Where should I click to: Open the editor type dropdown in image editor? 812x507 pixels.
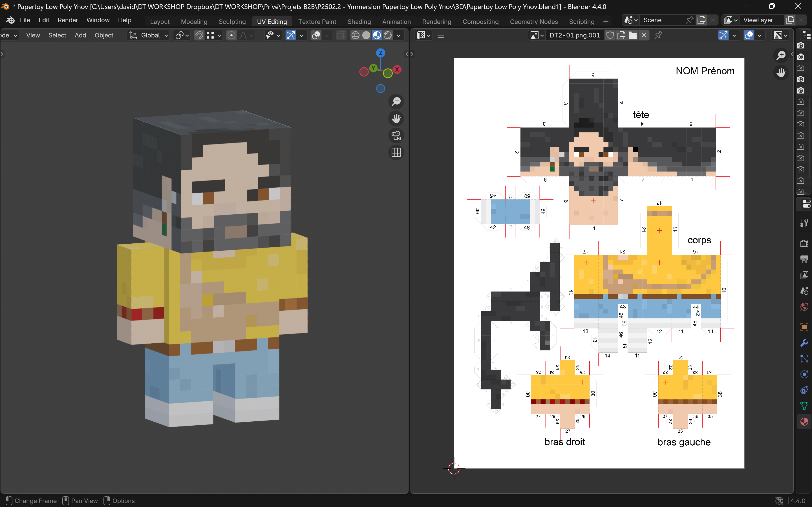coord(423,35)
